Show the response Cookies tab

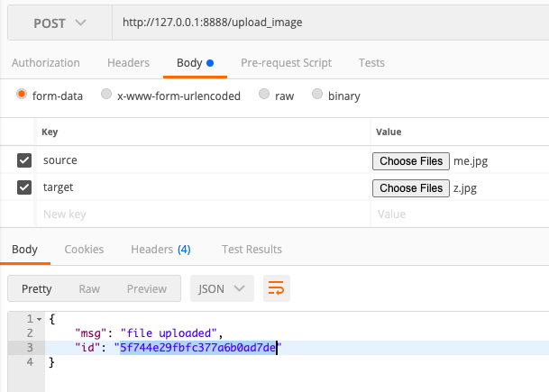tap(84, 249)
